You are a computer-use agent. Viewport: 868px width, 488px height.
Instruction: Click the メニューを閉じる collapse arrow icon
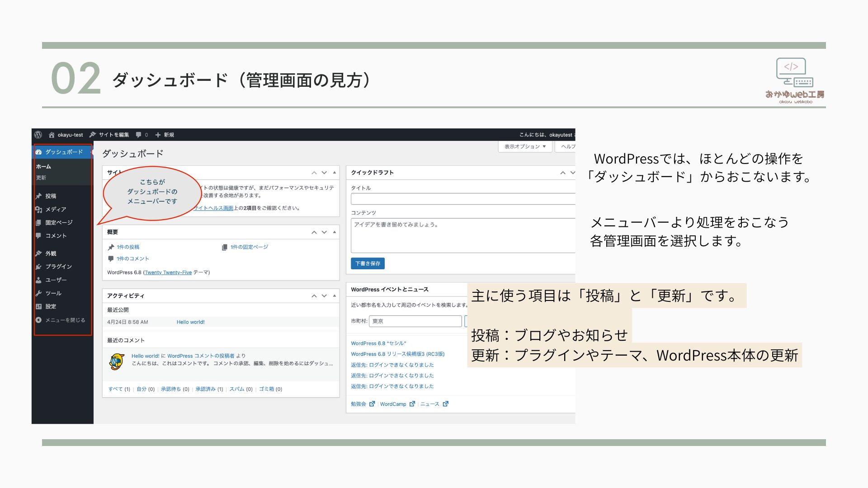pos(38,320)
